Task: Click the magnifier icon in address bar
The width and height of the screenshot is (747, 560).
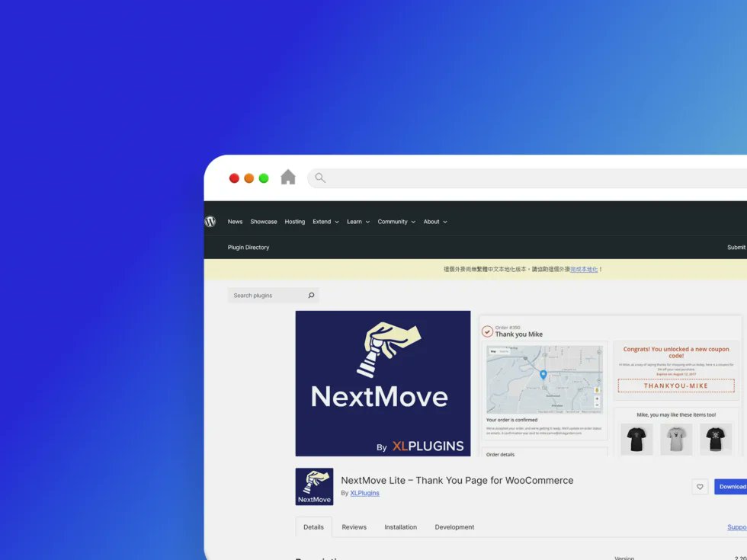Action: 320,178
